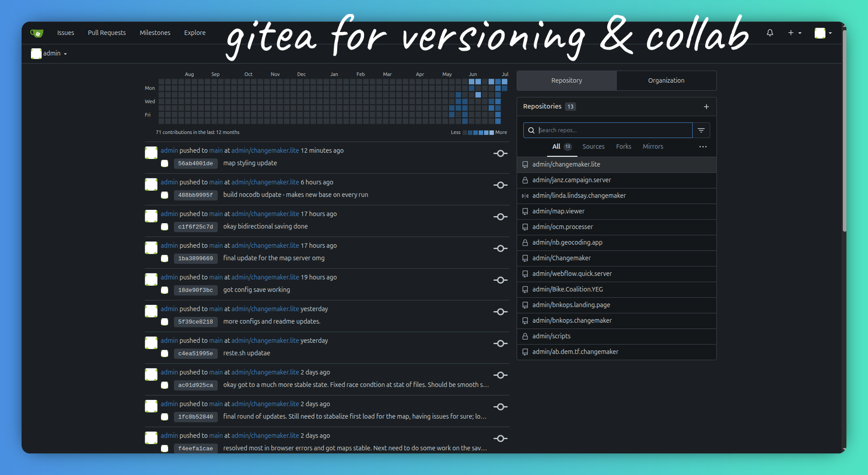The width and height of the screenshot is (868, 475).
Task: Click the fork icon on admin/linda.lindsay.changemaker
Action: [524, 195]
